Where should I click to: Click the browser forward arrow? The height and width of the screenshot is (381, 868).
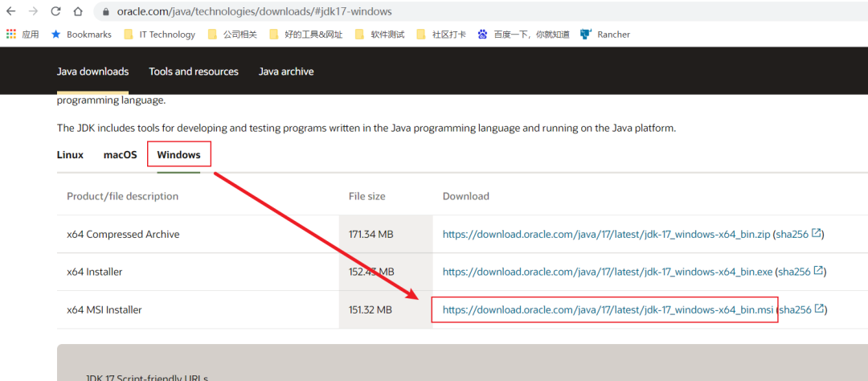pyautogui.click(x=33, y=11)
